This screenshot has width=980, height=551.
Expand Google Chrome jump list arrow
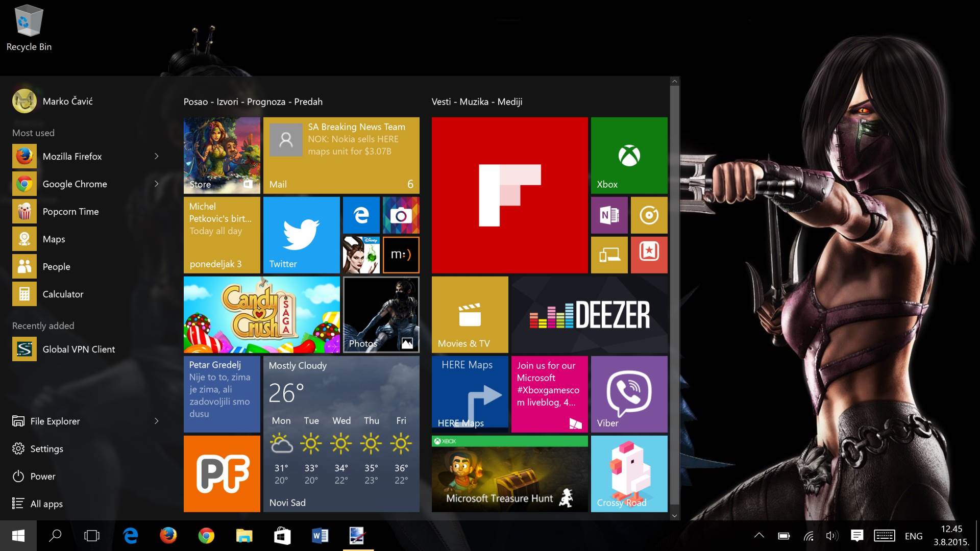point(157,184)
